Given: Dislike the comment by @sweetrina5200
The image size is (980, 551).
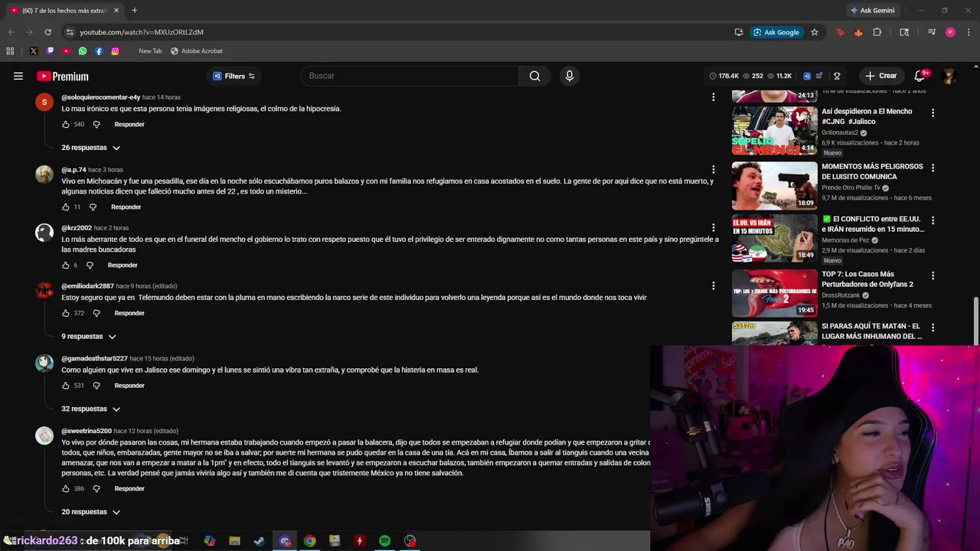Looking at the screenshot, I should click(96, 488).
